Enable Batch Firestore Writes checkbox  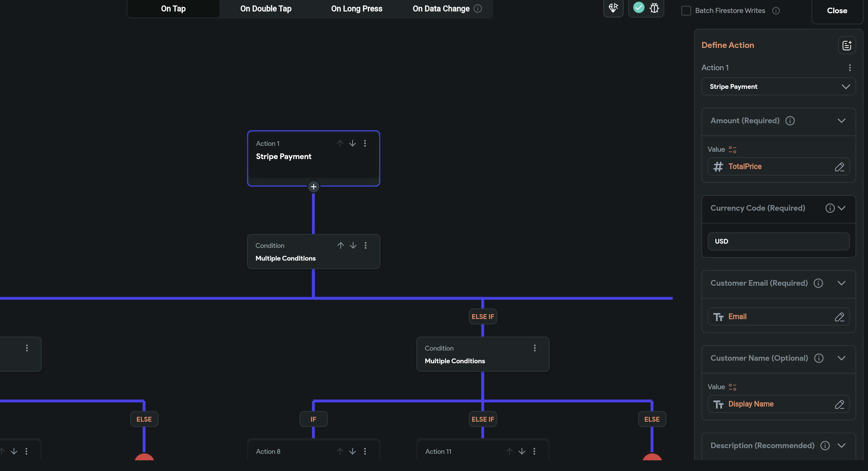686,11
